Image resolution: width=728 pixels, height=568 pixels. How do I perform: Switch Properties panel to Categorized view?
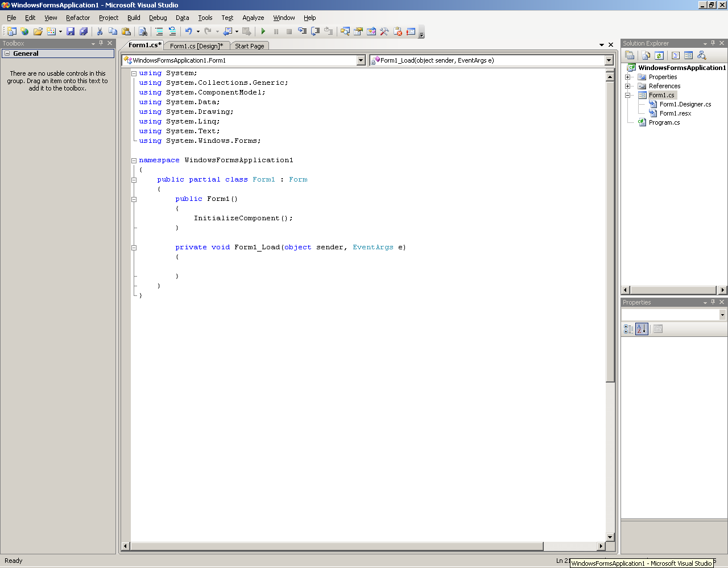tap(628, 329)
